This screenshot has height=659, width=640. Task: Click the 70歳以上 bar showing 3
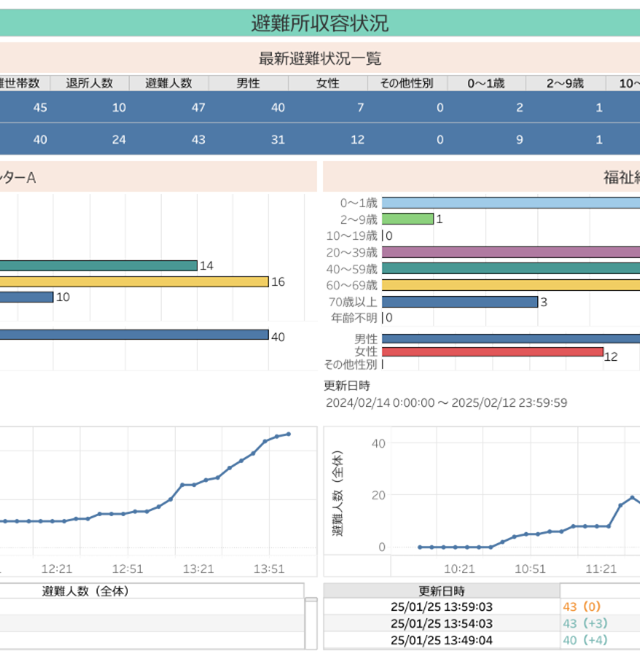[x=459, y=302]
